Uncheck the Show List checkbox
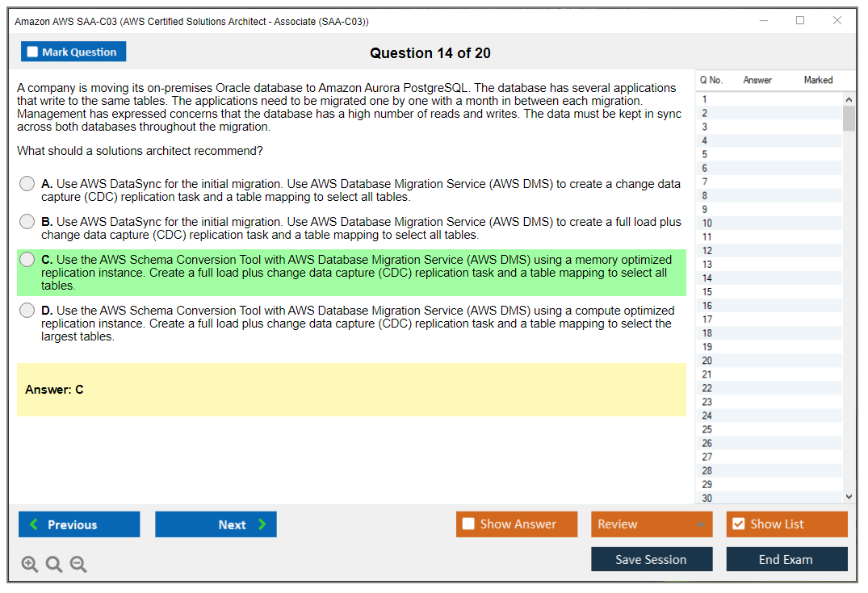Image resolution: width=868 pixels, height=593 pixels. click(x=738, y=524)
